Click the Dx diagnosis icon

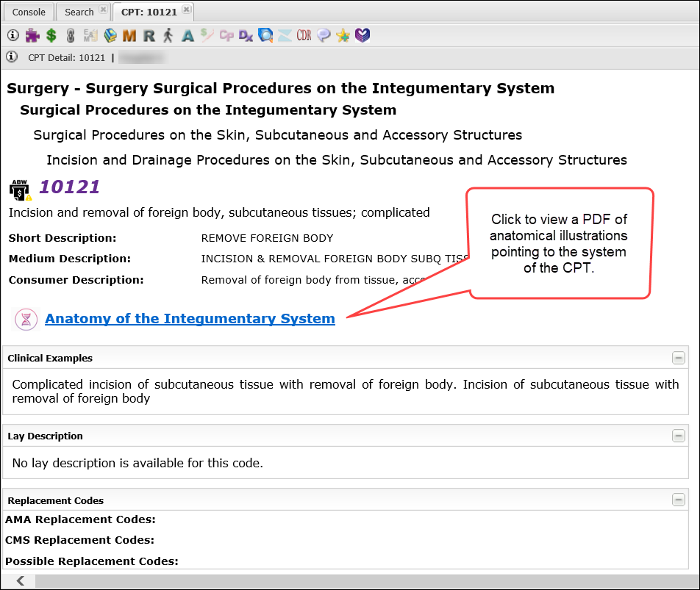coord(246,35)
